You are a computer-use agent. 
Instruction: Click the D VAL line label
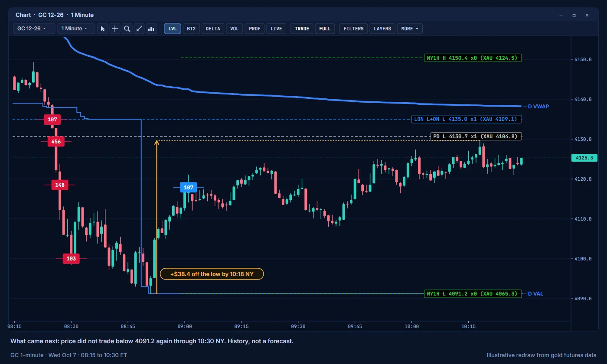click(x=535, y=294)
